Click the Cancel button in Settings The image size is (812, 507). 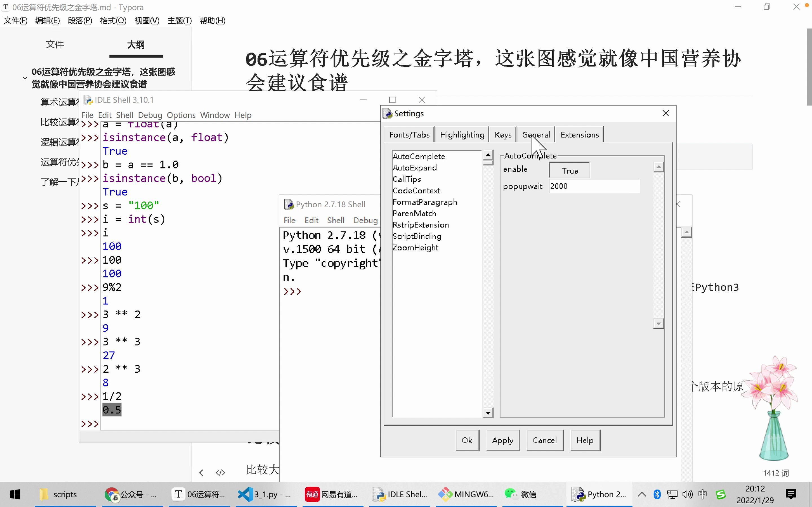pos(544,440)
